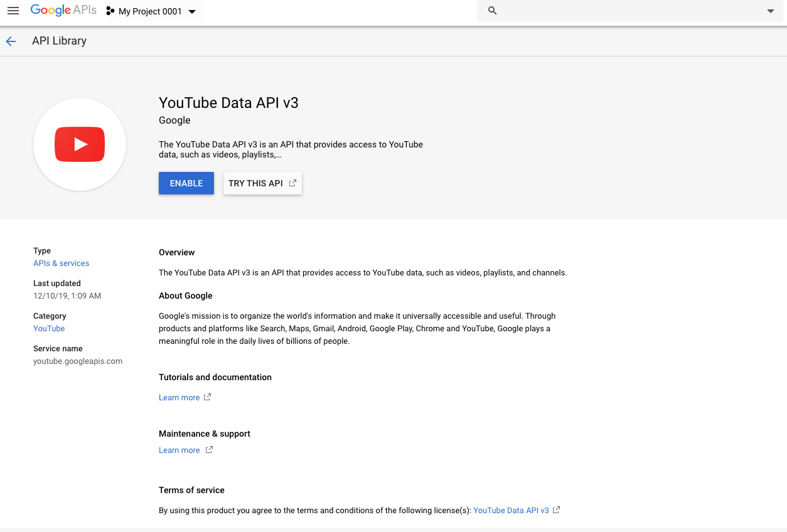The height and width of the screenshot is (532, 787).
Task: Click external icon next to Tutorials Learn more
Action: point(208,397)
